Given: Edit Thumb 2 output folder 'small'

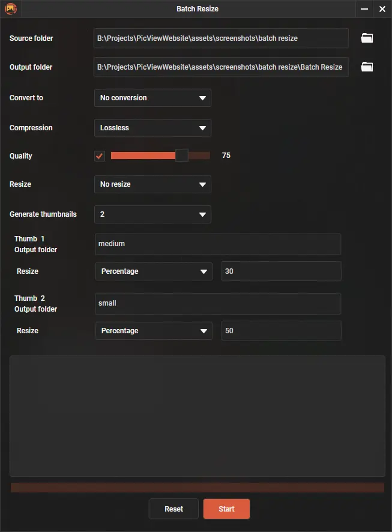Looking at the screenshot, I should [218, 303].
